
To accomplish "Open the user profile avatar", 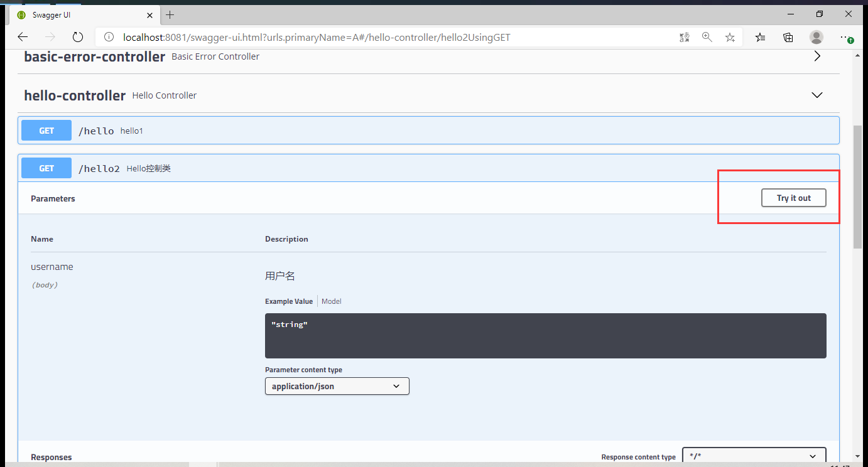I will tap(816, 37).
